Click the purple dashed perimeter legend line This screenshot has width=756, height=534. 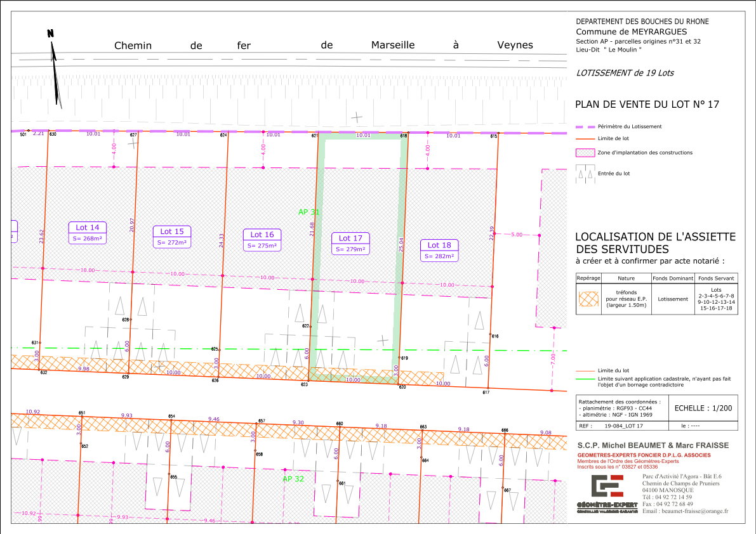pyautogui.click(x=585, y=127)
